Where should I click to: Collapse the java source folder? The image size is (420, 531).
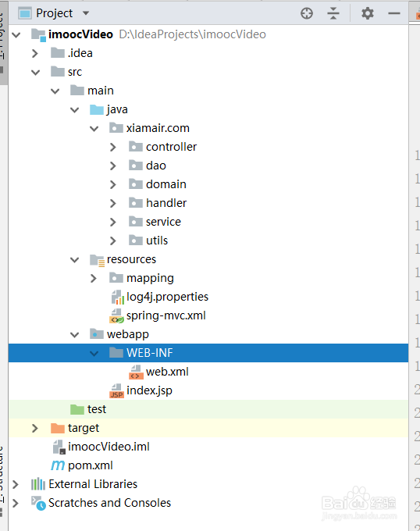[x=74, y=110]
